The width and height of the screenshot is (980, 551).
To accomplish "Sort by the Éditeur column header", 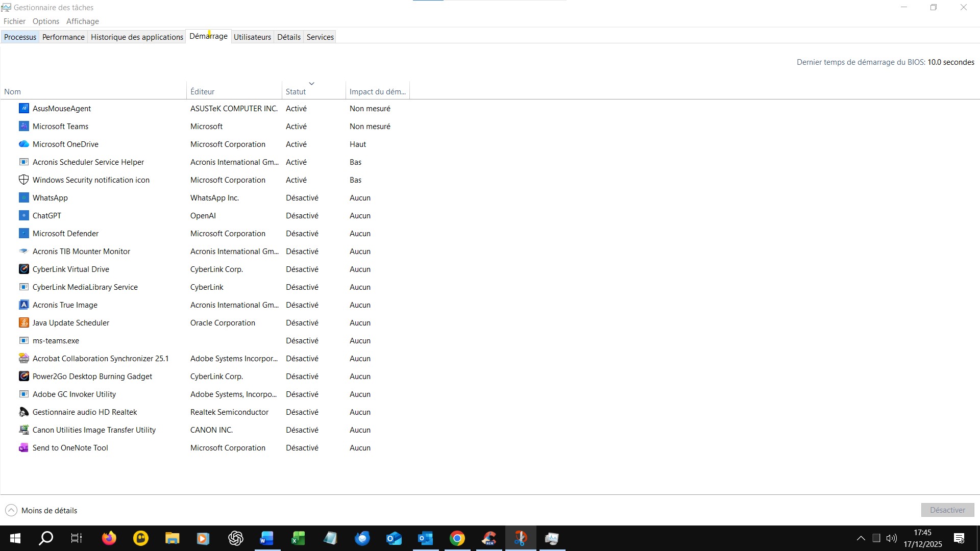I will click(203, 92).
